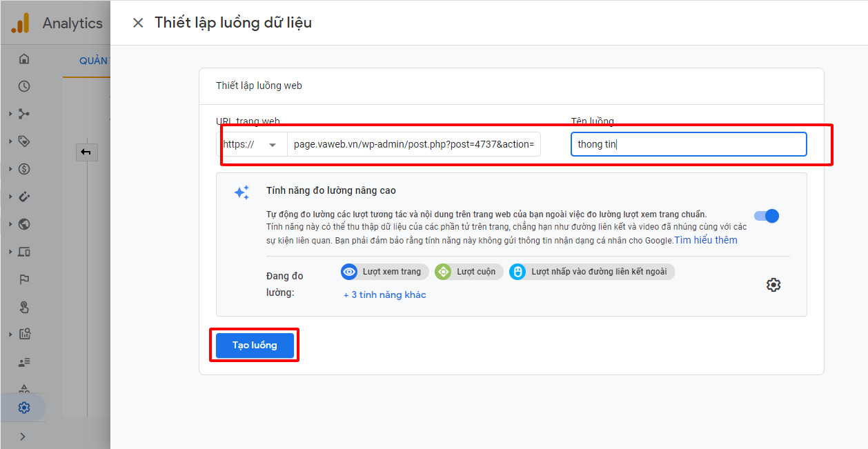Screen dimensions: 868x449
Task: Expand the Acquisition section arrow
Action: coord(10,114)
